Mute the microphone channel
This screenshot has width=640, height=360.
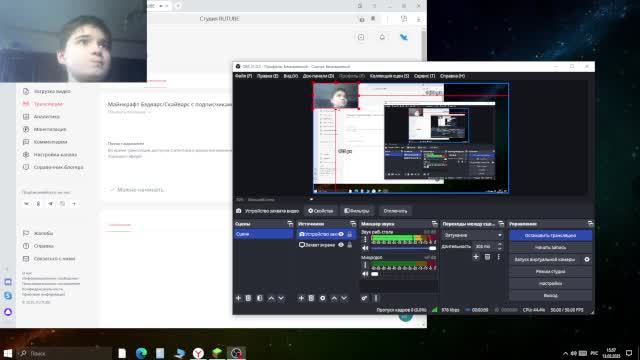pyautogui.click(x=365, y=274)
